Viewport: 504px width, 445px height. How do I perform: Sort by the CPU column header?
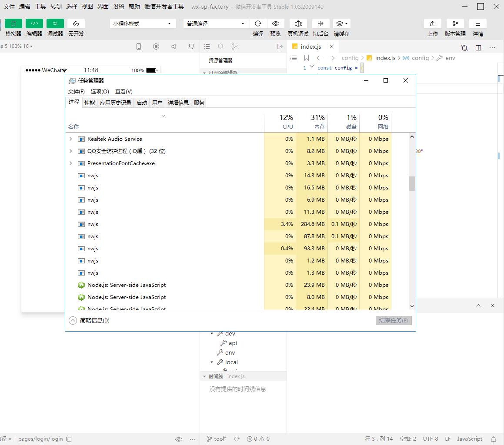click(280, 122)
